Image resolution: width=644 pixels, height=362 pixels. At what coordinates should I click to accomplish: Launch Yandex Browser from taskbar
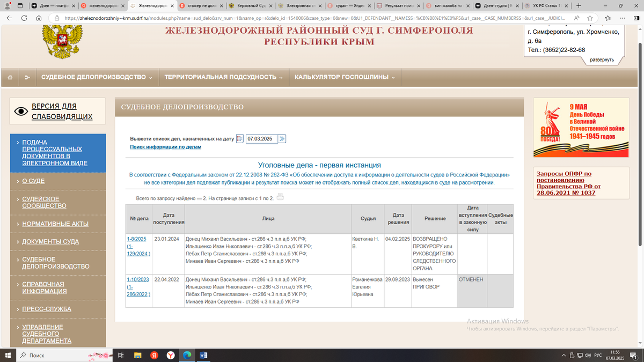(170, 355)
